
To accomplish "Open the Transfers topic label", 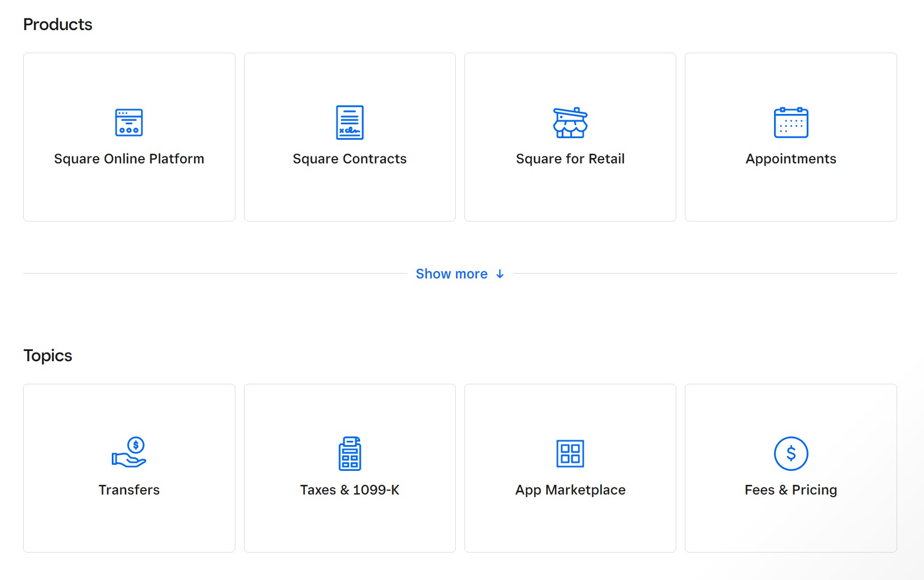I will (x=129, y=490).
